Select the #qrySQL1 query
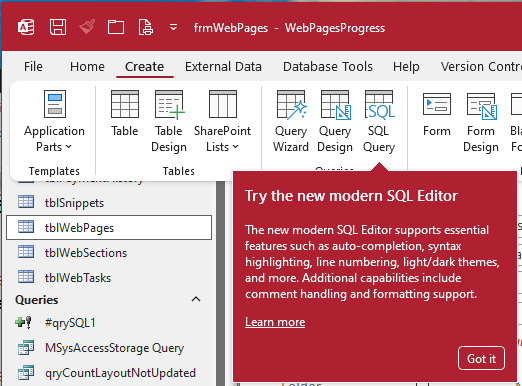 click(x=109, y=323)
